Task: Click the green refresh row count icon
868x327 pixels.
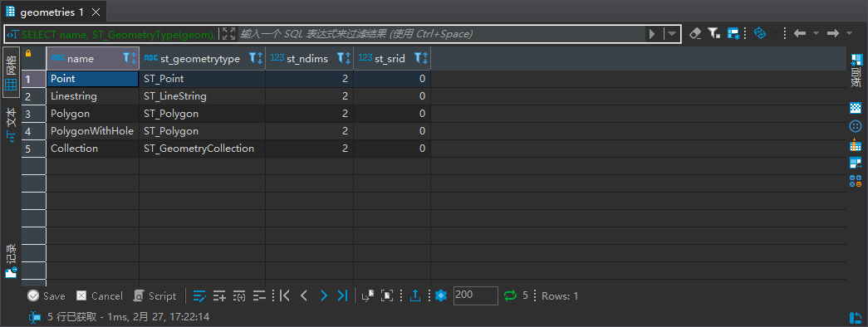Action: point(510,296)
